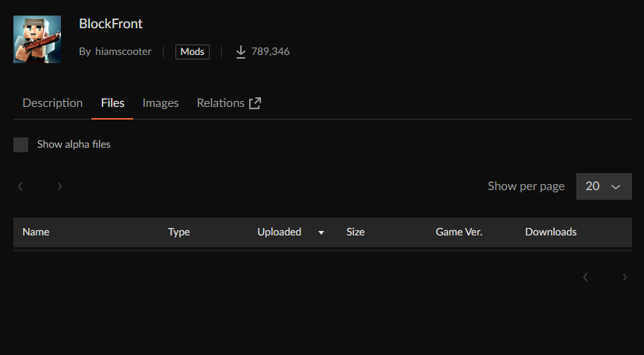Open author hiamscooter's profile link
Screen dimensions: 644x355
tap(123, 52)
